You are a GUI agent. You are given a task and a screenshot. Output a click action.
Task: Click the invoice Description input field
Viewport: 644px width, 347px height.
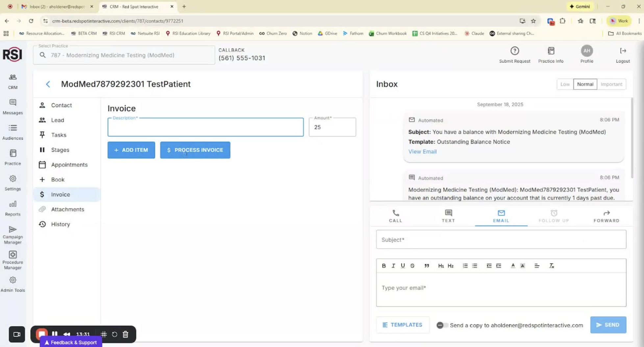[x=205, y=127]
